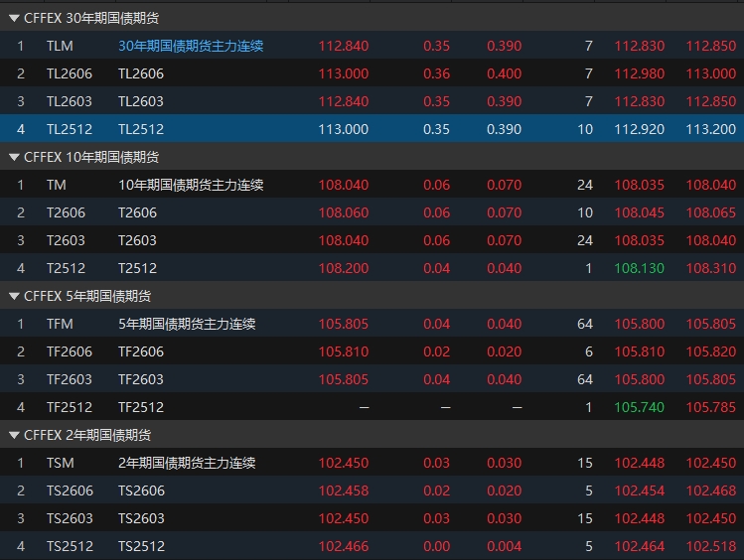The height and width of the screenshot is (560, 744).
Task: Collapse the CFFEX 5年期国债期货 group
Action: (14, 296)
